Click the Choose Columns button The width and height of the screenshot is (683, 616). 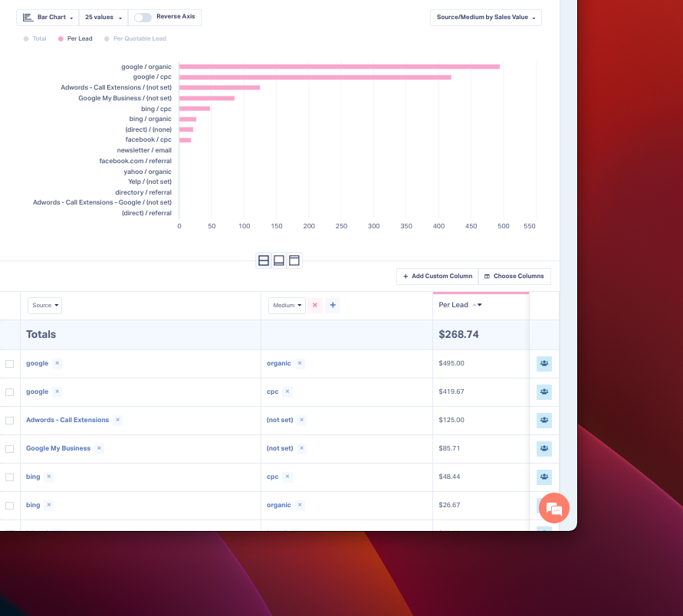coord(514,277)
